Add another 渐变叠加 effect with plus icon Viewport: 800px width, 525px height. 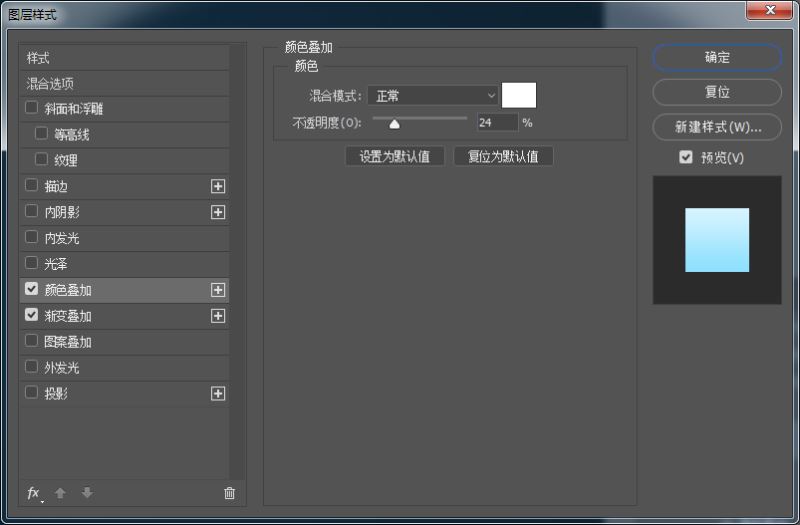tap(218, 316)
